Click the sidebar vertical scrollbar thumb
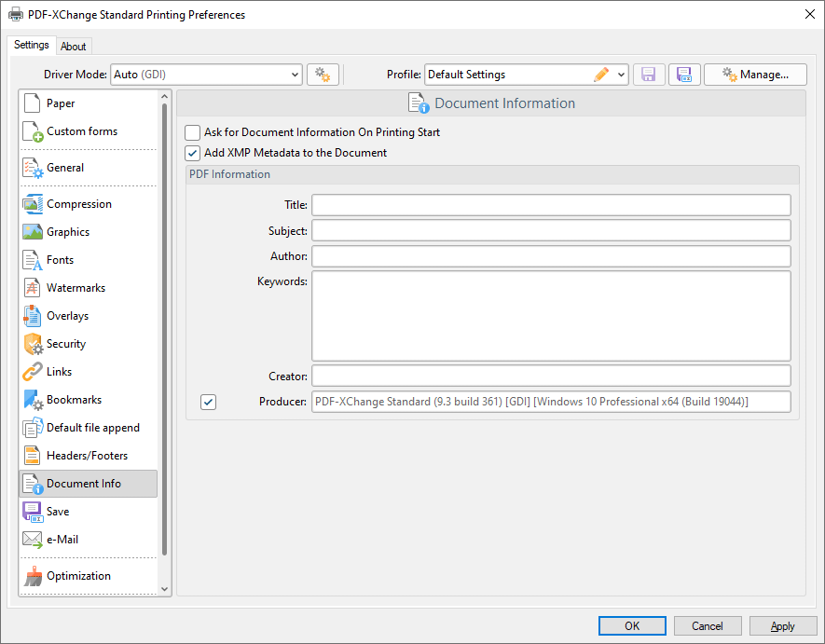Screen dimensions: 825x644 pos(164,329)
